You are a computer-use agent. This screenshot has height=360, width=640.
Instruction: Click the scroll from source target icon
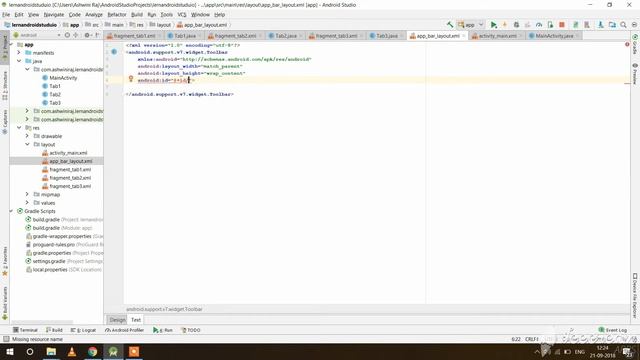point(67,35)
